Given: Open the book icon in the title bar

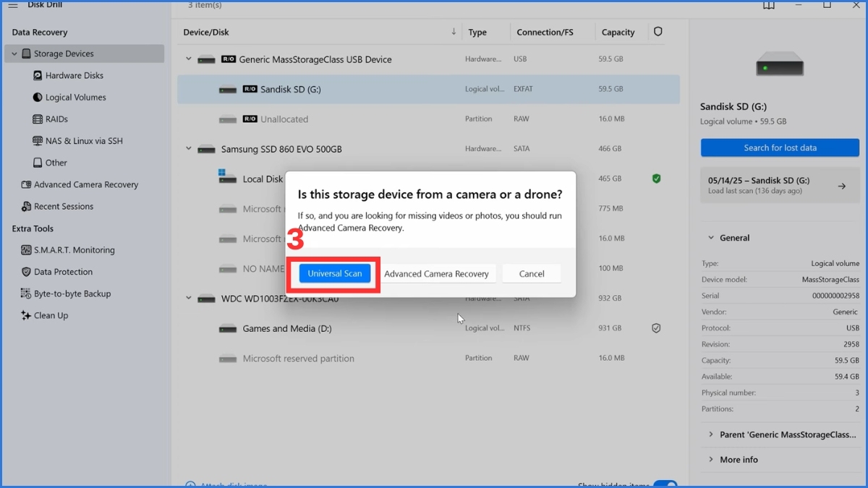Looking at the screenshot, I should click(769, 5).
